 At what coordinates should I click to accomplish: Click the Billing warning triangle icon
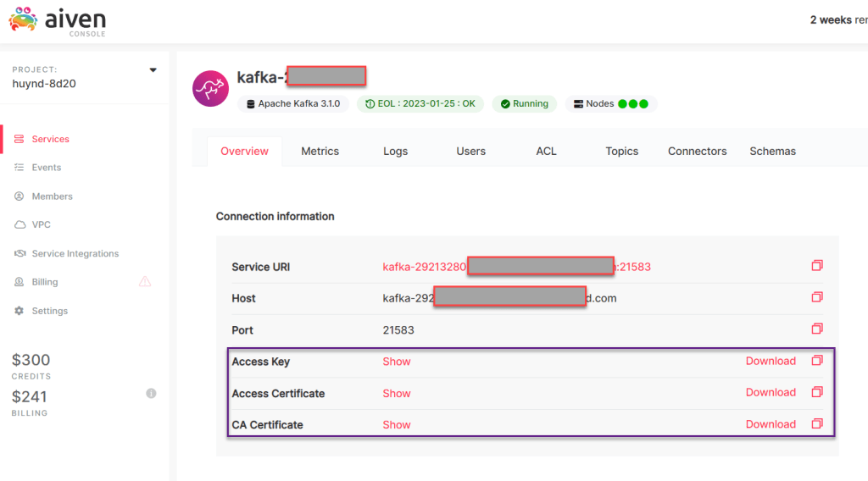(x=144, y=282)
